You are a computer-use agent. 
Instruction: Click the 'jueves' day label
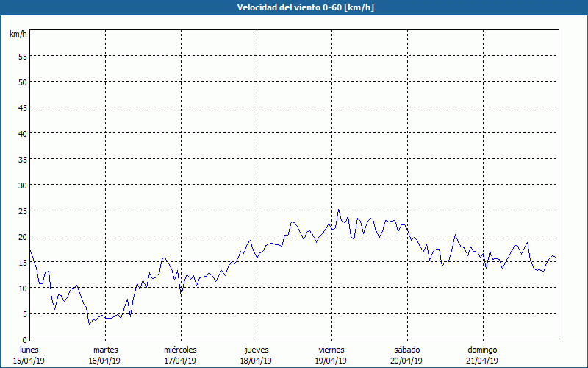[x=257, y=350]
